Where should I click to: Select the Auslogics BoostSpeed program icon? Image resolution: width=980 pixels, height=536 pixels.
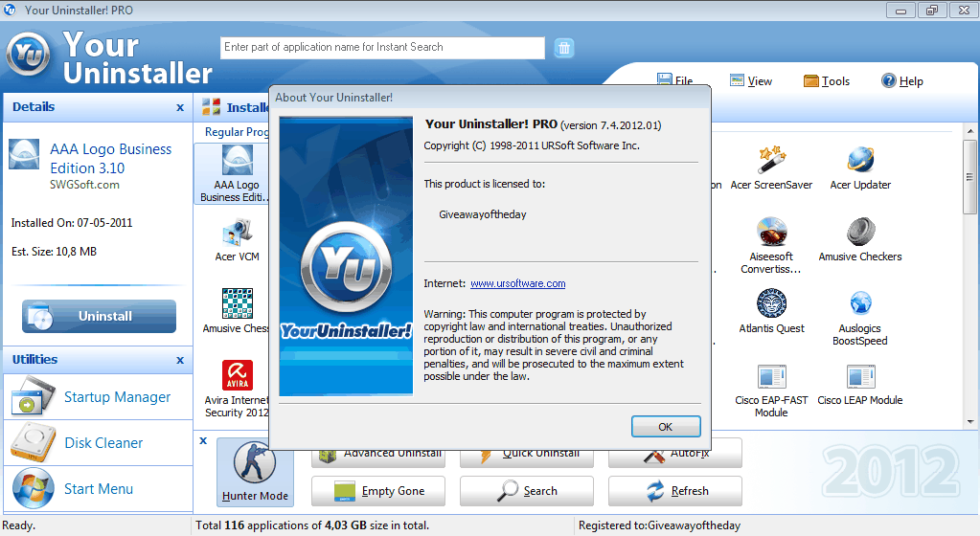860,303
